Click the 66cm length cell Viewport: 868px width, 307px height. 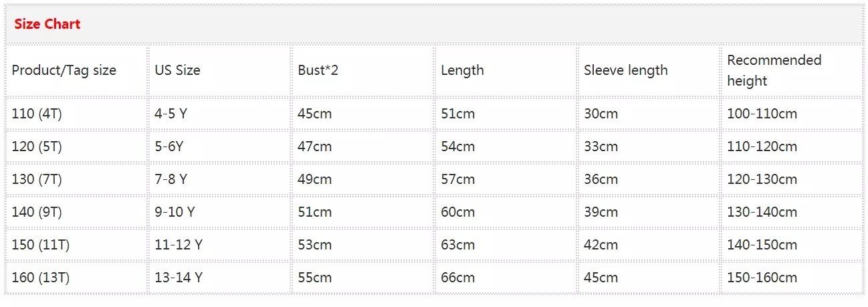pos(457,278)
